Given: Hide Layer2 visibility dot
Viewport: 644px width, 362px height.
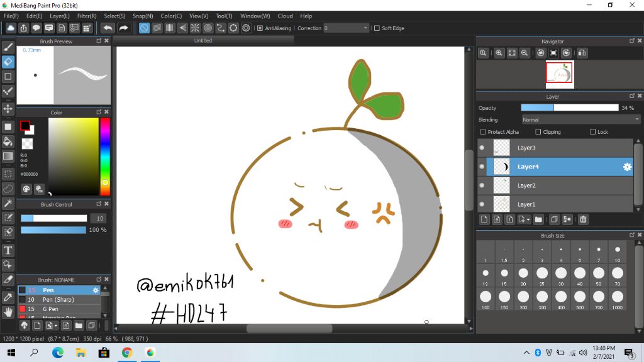Looking at the screenshot, I should tap(482, 185).
